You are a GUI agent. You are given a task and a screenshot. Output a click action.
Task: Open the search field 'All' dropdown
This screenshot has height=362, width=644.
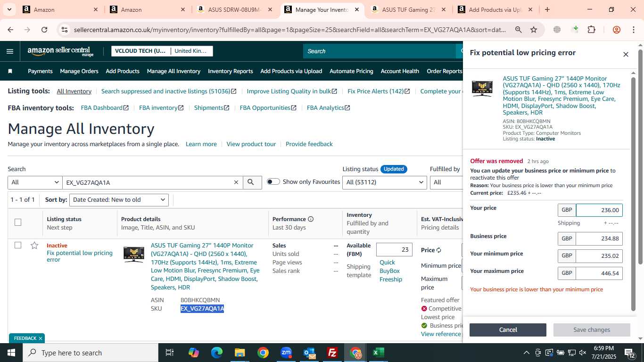point(35,182)
